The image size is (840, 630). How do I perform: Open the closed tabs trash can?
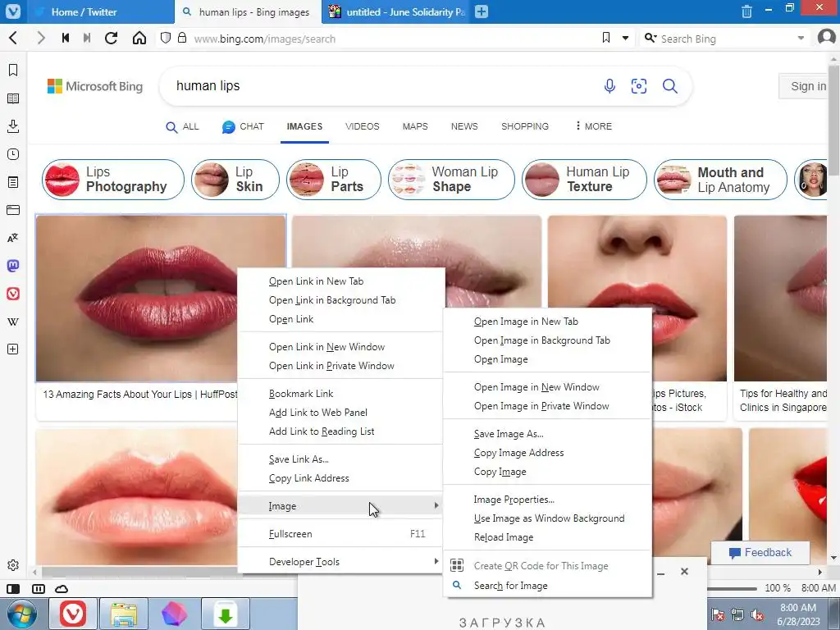pos(746,11)
